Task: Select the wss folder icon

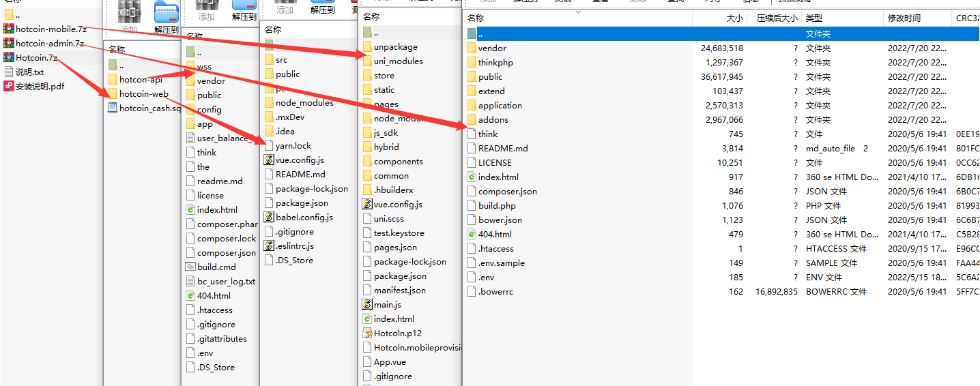Action: point(190,67)
